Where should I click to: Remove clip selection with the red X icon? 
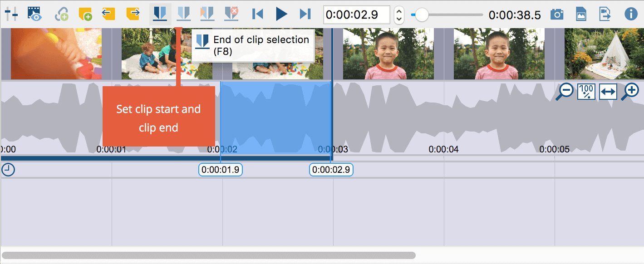point(231,14)
